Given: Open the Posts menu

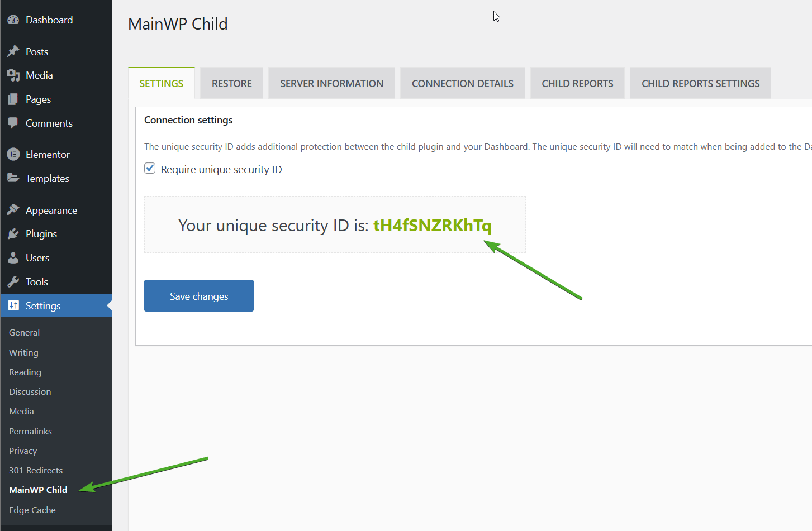Looking at the screenshot, I should [37, 51].
